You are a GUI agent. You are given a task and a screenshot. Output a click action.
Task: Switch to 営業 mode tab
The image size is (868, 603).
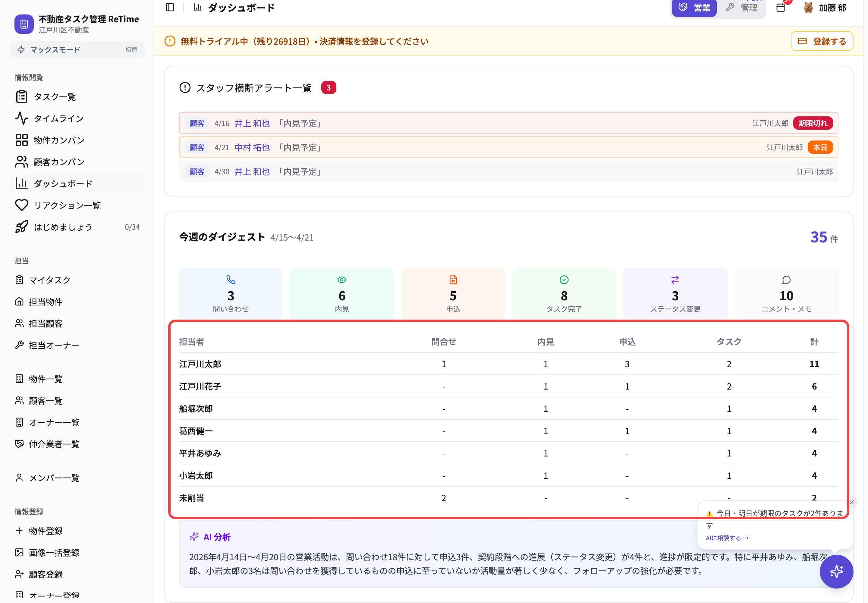(x=694, y=8)
